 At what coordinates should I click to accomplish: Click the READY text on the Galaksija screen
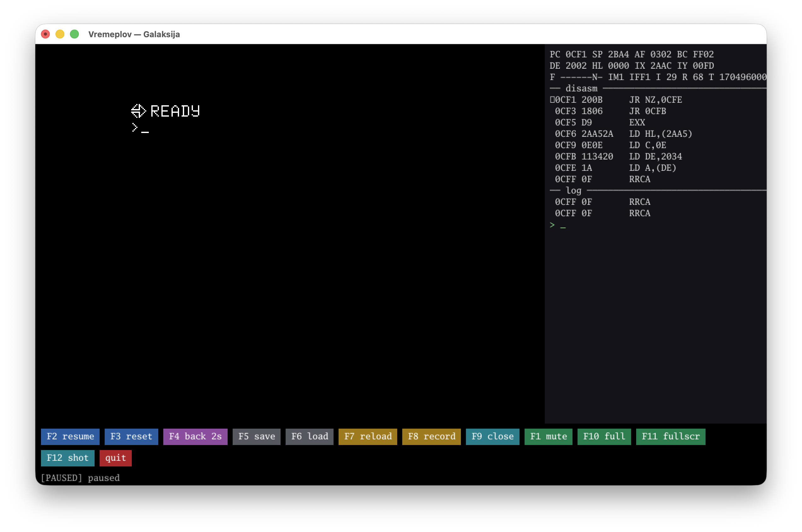tap(175, 111)
